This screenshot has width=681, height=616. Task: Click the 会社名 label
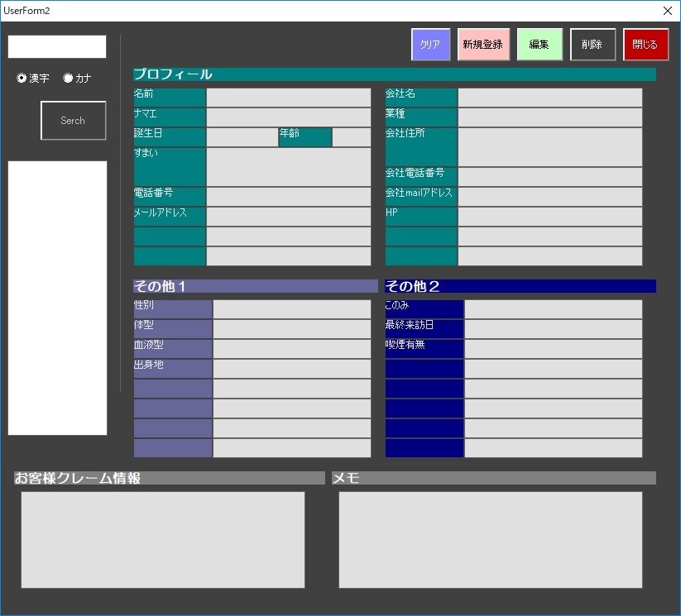tap(421, 98)
